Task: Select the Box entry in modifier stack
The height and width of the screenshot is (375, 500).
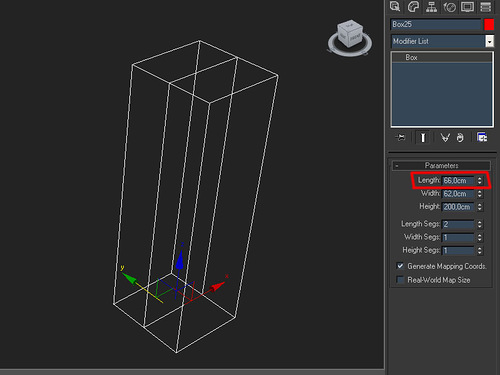Action: click(x=442, y=57)
